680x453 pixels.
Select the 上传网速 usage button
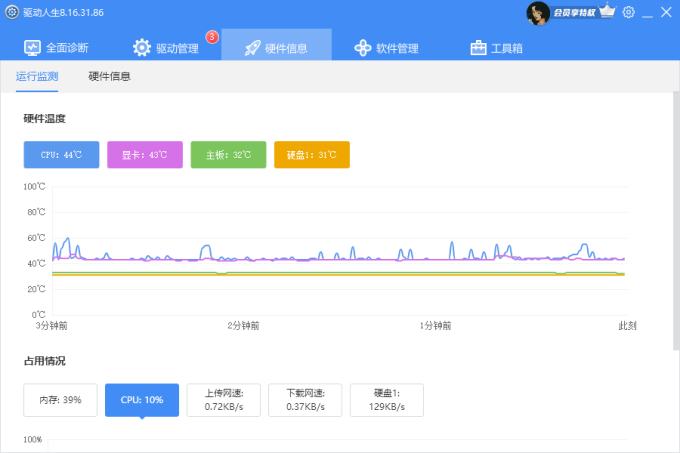(x=223, y=400)
